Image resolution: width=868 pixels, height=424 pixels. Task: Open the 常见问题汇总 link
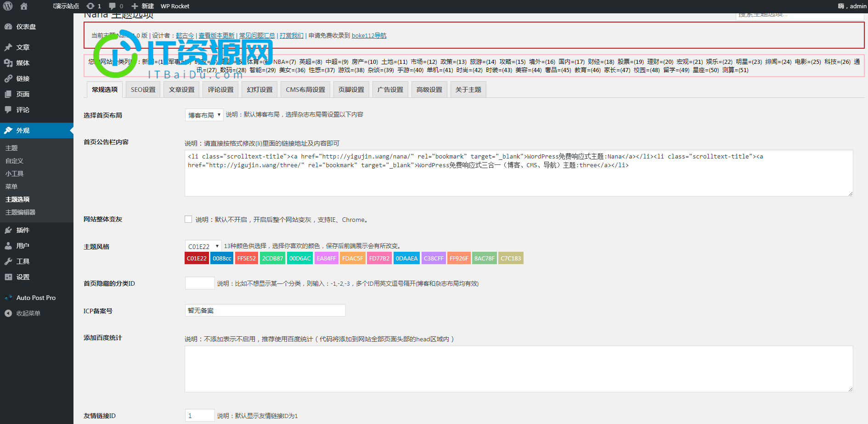click(x=257, y=35)
